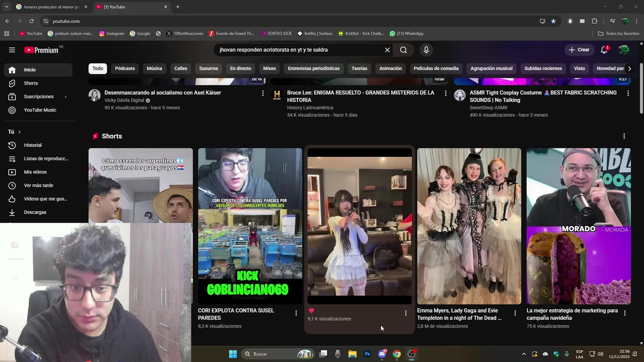
Task: Click the Crear button
Action: (579, 50)
